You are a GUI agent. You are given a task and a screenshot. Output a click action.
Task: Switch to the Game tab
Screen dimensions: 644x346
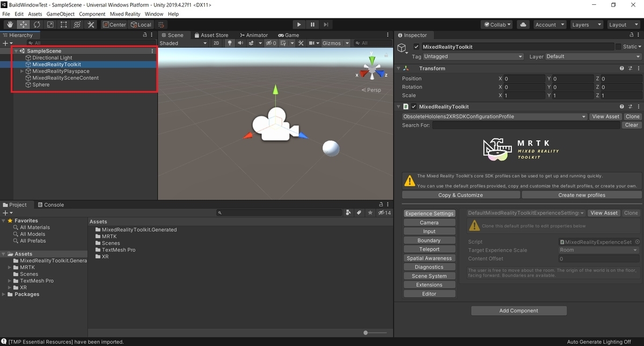pyautogui.click(x=288, y=35)
